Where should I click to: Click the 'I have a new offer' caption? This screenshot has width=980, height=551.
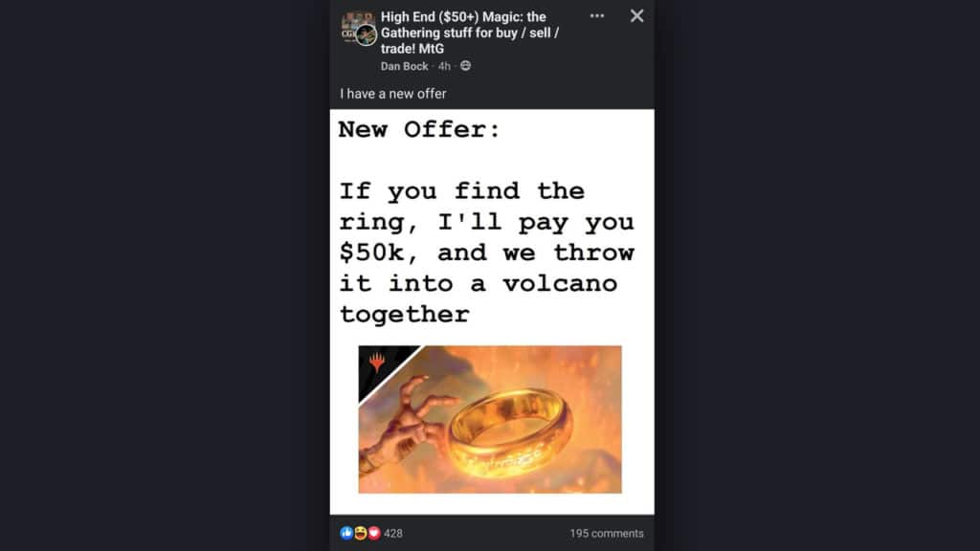coord(393,94)
